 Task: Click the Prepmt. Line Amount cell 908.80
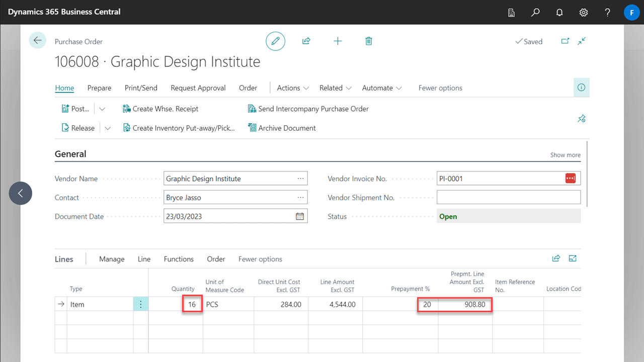[x=465, y=304]
